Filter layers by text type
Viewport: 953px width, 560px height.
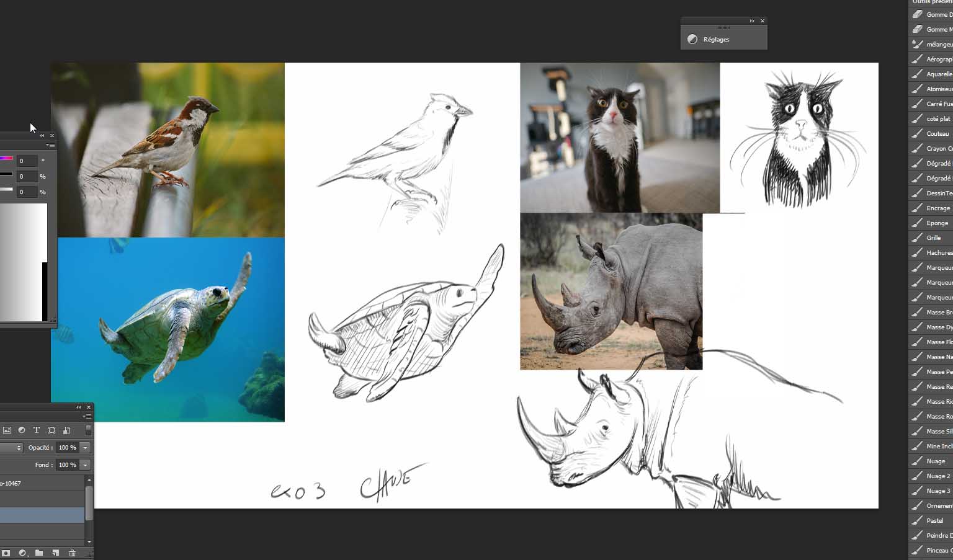click(x=37, y=430)
